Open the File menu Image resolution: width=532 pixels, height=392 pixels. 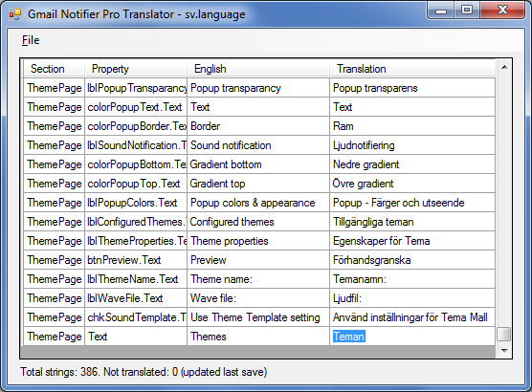click(31, 40)
